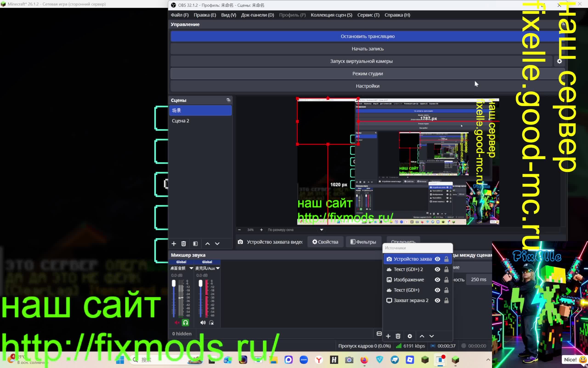Screen dimensions: 588x368
Task: Zoom in preview with plus icon
Action: [261, 230]
